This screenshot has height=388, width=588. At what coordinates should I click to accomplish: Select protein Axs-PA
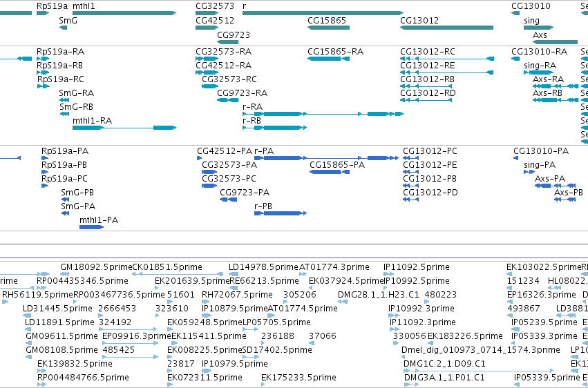point(555,186)
